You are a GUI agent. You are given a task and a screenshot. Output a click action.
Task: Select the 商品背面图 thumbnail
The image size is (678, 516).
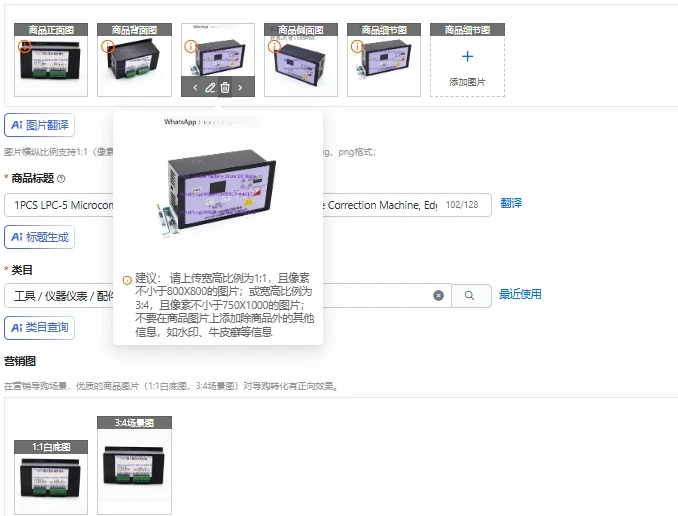pyautogui.click(x=134, y=60)
